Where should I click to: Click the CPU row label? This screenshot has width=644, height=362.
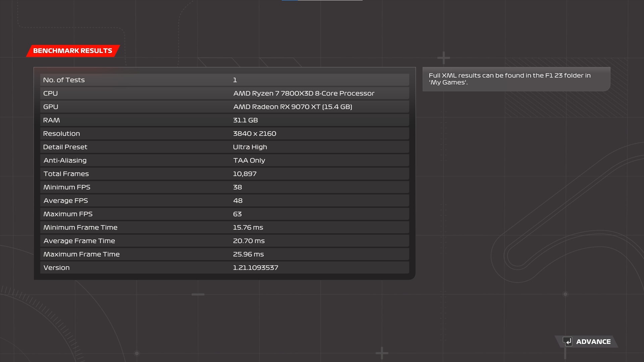50,94
